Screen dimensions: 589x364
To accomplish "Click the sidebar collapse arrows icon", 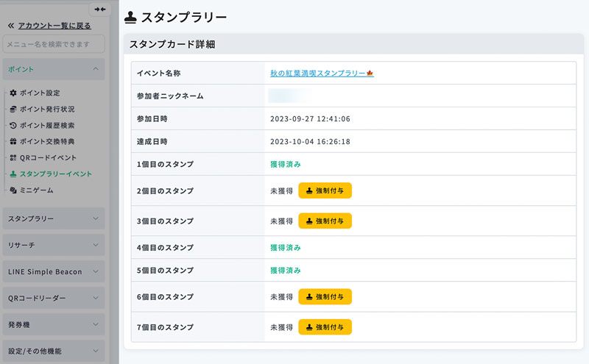I will click(100, 9).
